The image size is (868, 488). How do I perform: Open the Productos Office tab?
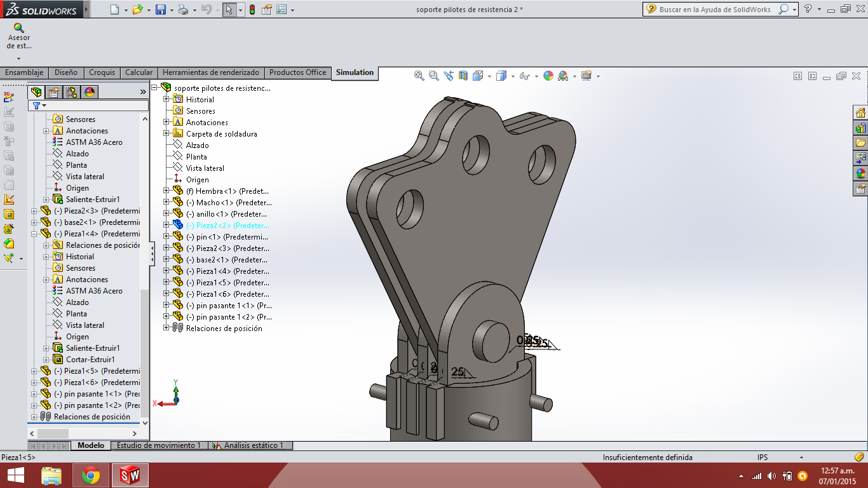pos(298,72)
